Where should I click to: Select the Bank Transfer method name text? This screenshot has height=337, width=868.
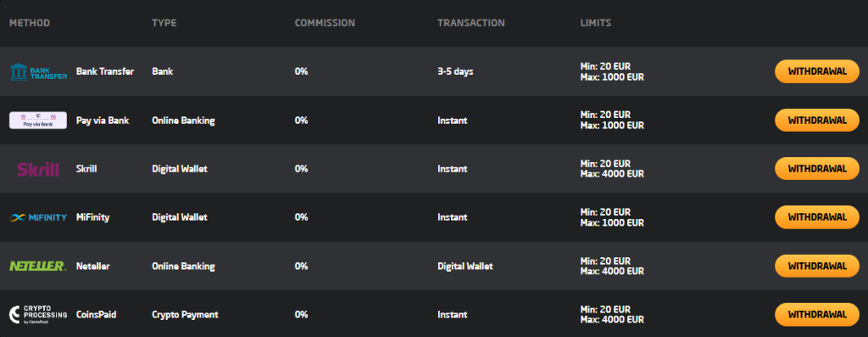105,71
